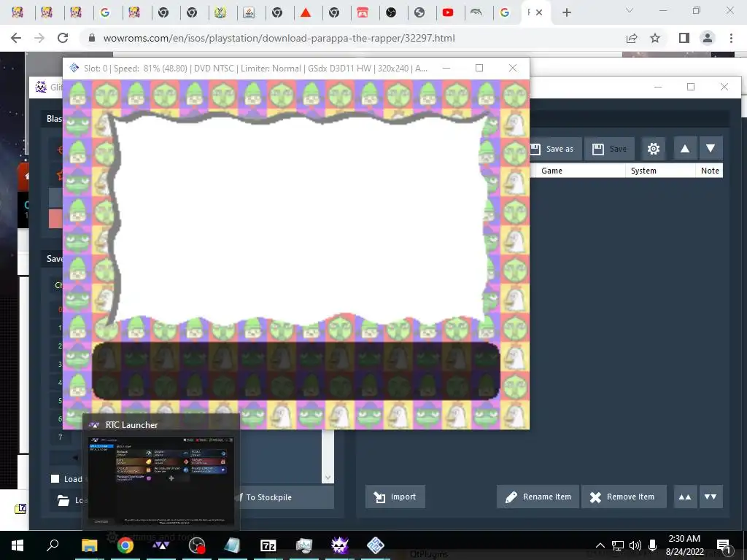Viewport: 747px width, 560px height.
Task: Click the Remove Item button
Action: coord(624,497)
